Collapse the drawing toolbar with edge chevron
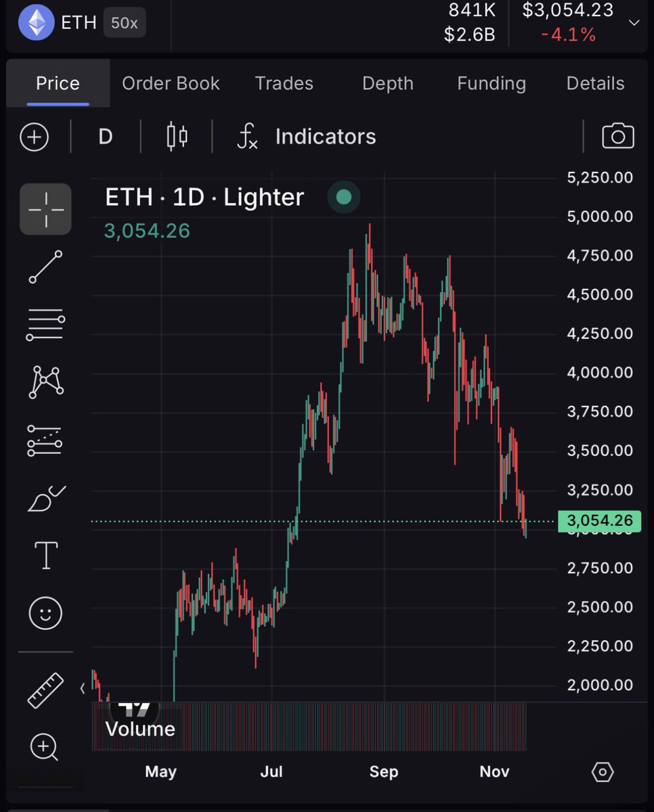 83,688
